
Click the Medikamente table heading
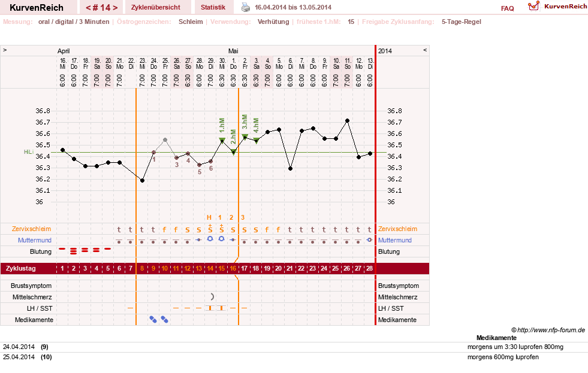[x=496, y=338]
